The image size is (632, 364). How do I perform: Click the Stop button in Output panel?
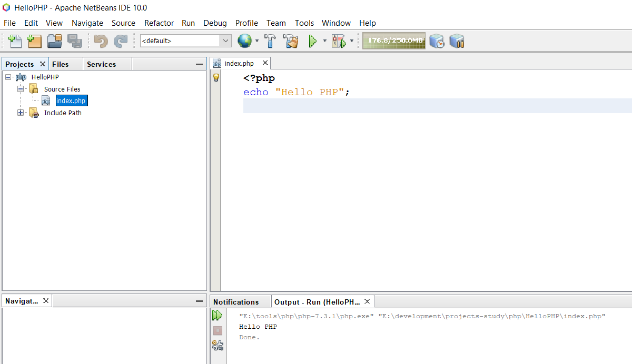pos(218,331)
